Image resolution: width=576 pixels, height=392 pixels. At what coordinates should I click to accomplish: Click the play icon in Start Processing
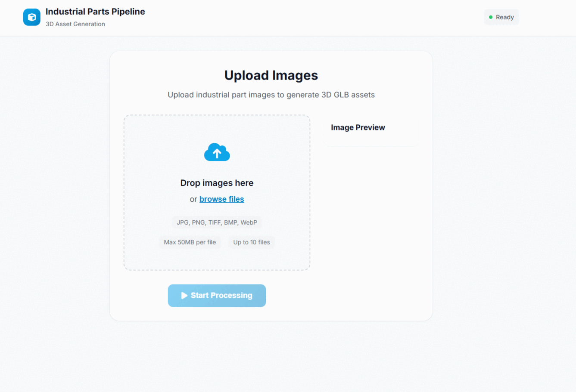click(184, 296)
